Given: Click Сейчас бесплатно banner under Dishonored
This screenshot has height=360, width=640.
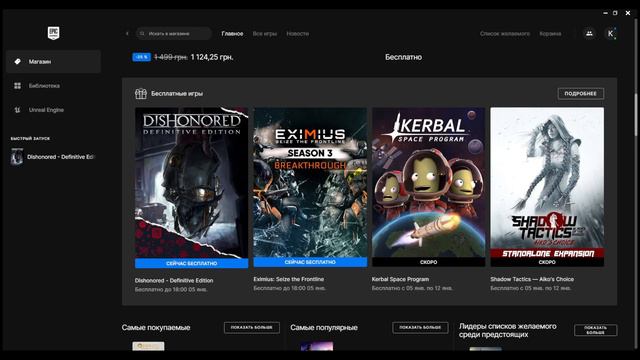Looking at the screenshot, I should tap(191, 264).
